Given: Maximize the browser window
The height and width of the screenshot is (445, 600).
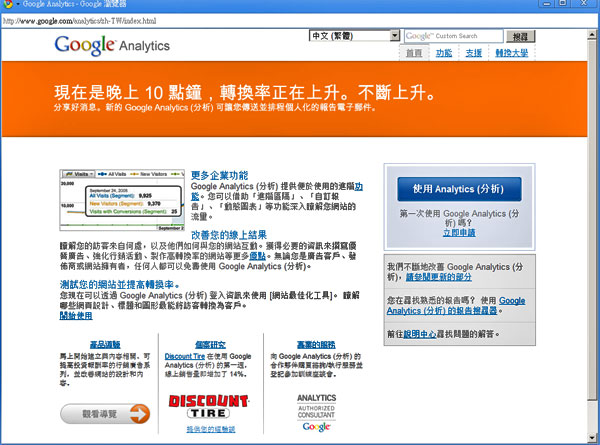Looking at the screenshot, I should pyautogui.click(x=563, y=3).
